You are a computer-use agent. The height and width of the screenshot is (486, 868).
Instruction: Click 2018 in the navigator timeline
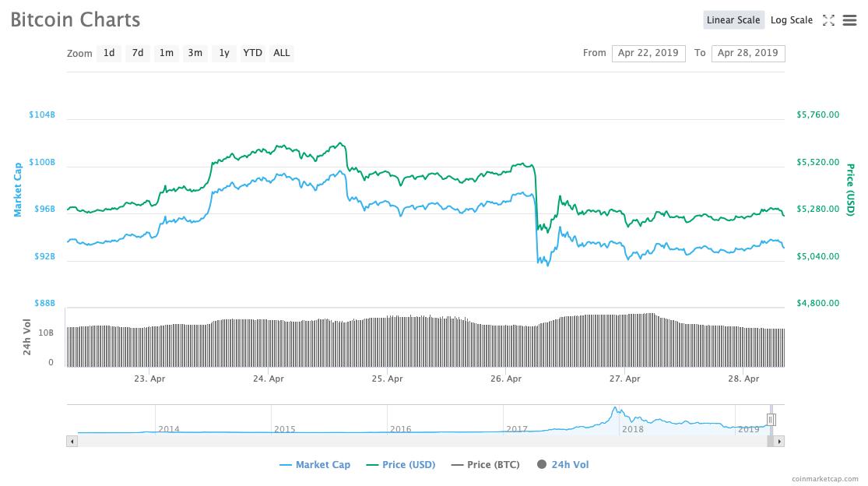pyautogui.click(x=633, y=429)
